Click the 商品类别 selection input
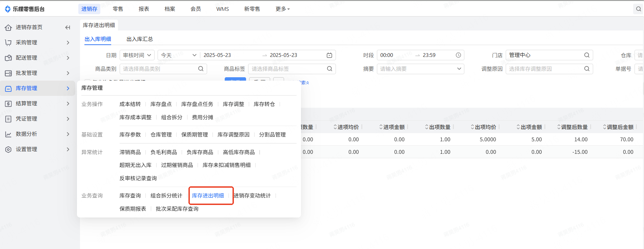This screenshot has width=644, height=249. 163,69
